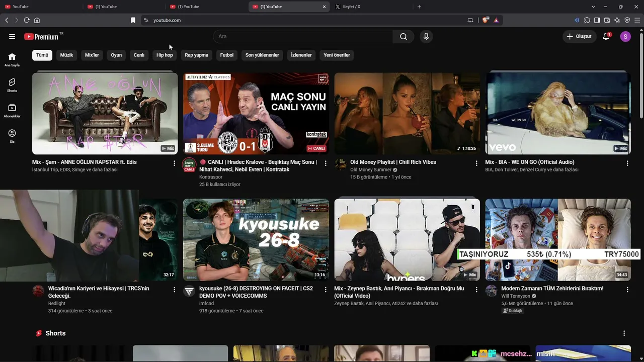Open the Will Tennyson channel link
This screenshot has width=644, height=362.
point(516,296)
